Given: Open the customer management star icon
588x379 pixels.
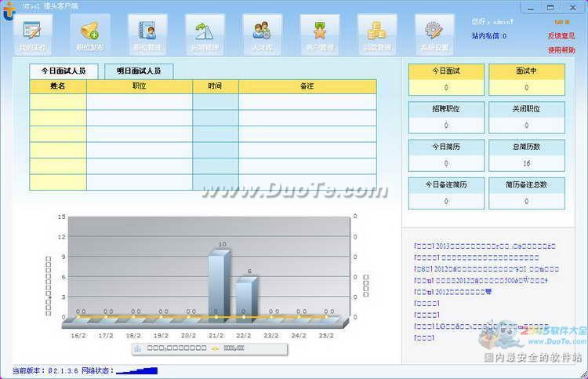Looking at the screenshot, I should [320, 35].
